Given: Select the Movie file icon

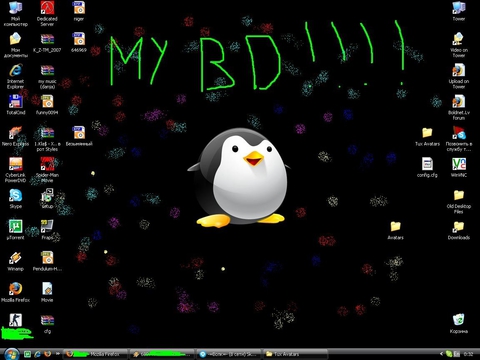Looking at the screenshot, I should click(x=47, y=292).
